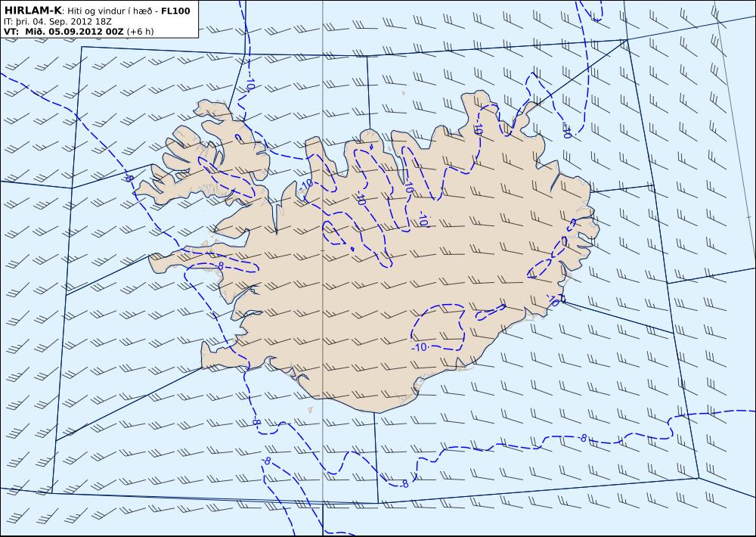This screenshot has height=537, width=756.
Task: Select the FL100 flight level label
Action: (175, 11)
